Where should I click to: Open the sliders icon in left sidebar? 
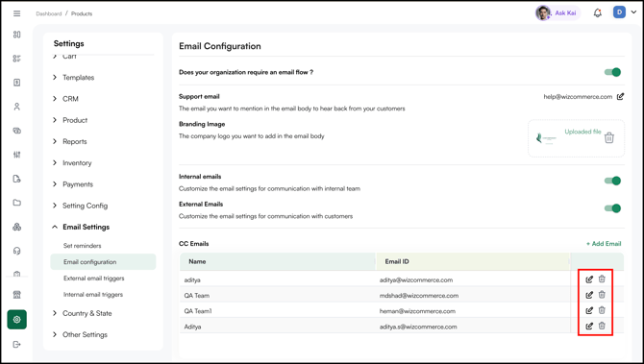17,155
